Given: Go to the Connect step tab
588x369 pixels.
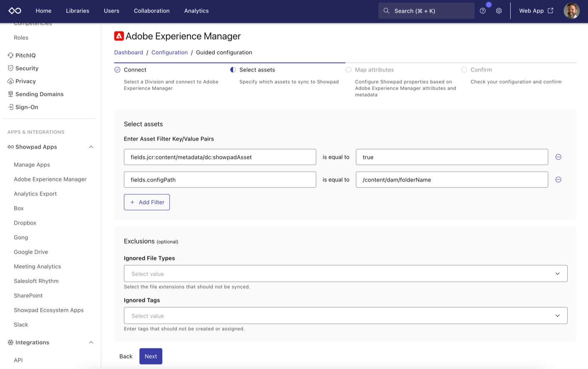Looking at the screenshot, I should coord(135,70).
